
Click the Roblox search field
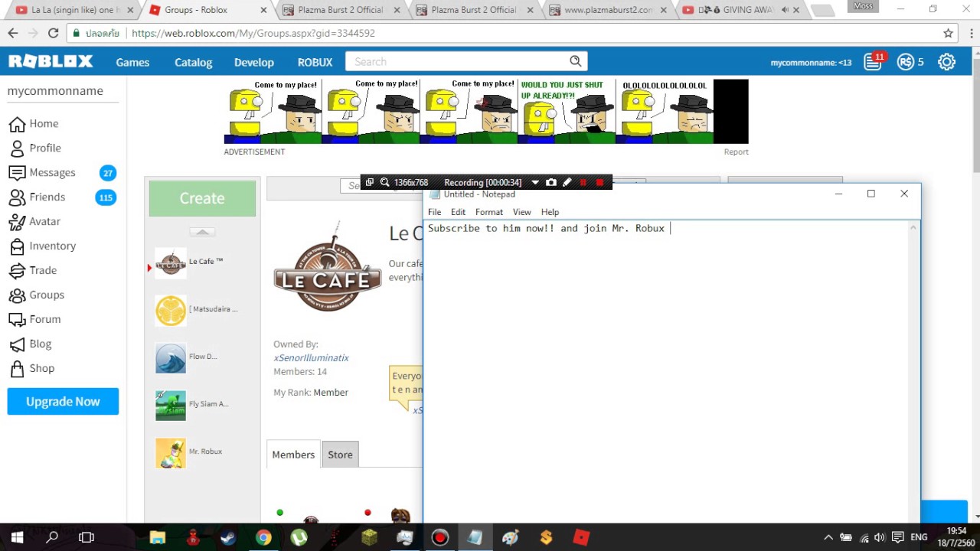(x=457, y=61)
